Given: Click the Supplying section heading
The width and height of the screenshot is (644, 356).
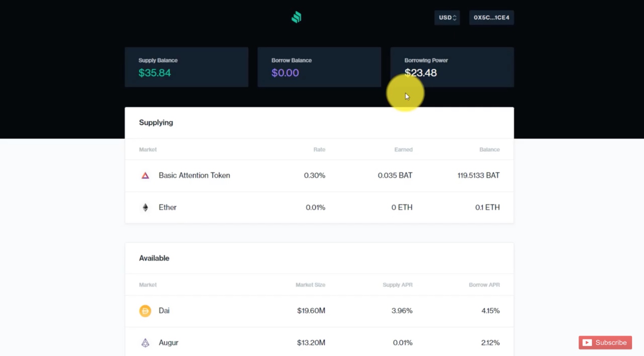Looking at the screenshot, I should (156, 123).
